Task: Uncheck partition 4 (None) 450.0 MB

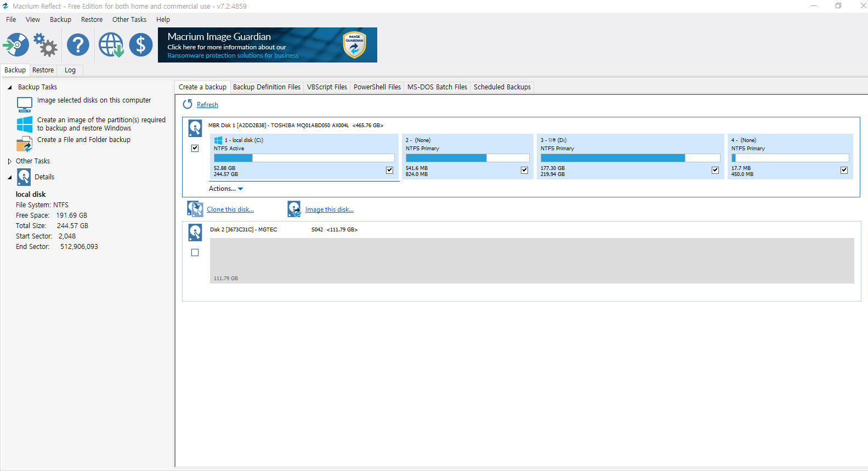Action: 844,170
